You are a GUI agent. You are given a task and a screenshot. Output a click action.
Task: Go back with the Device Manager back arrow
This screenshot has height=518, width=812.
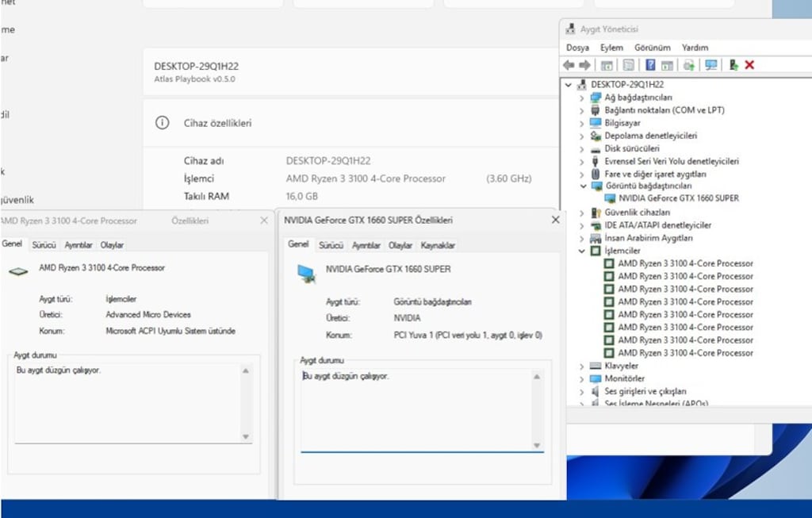point(569,65)
